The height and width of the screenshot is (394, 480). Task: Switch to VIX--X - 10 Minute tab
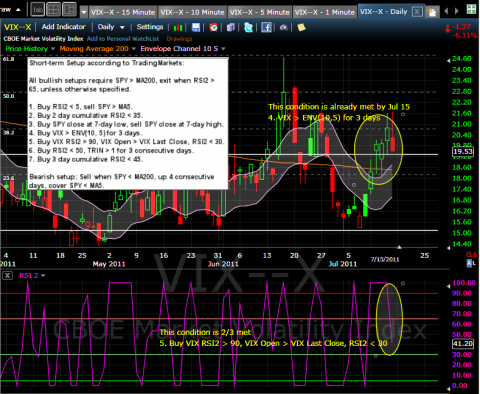[x=192, y=12]
